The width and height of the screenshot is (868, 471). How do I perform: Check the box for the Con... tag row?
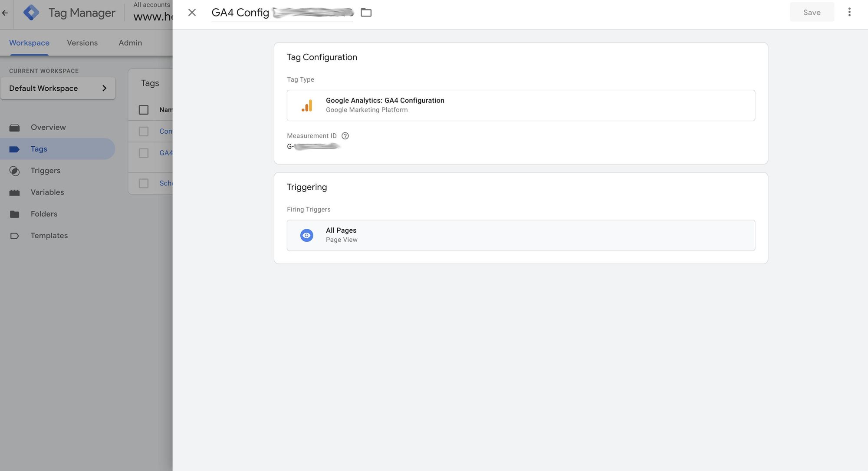point(144,132)
